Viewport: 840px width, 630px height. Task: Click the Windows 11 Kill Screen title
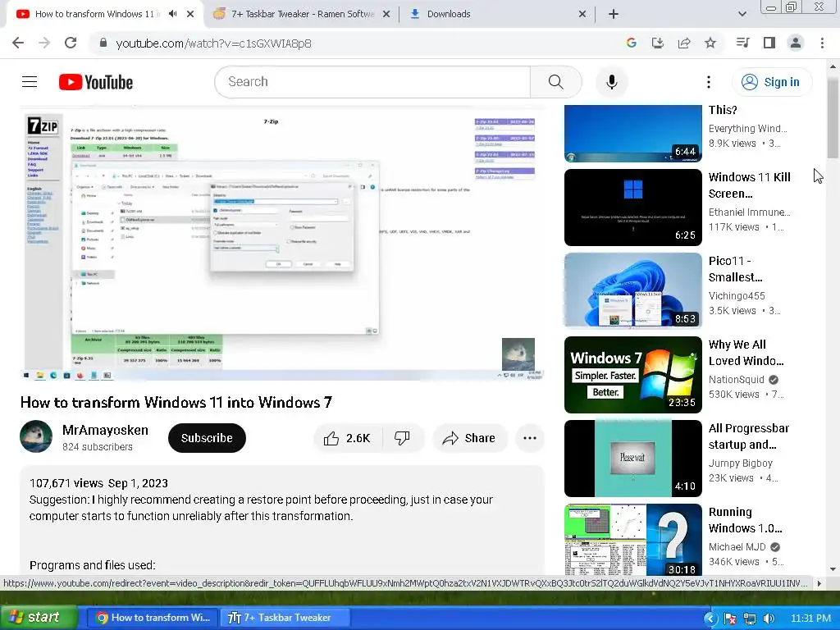pos(750,185)
